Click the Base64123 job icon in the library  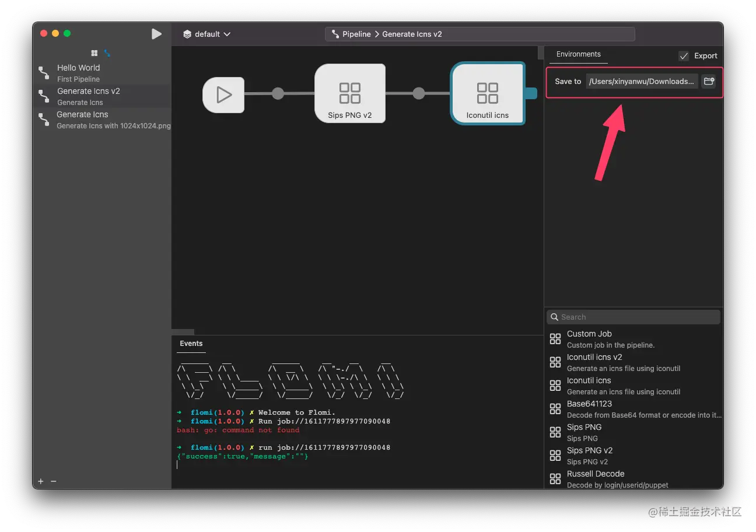[x=555, y=408]
